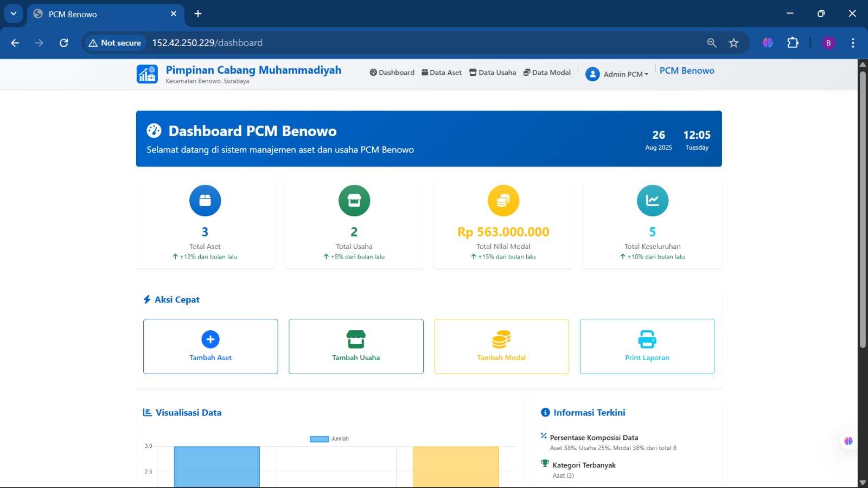Click the percent icon beside Persentase Komposisi Data

pyautogui.click(x=544, y=436)
